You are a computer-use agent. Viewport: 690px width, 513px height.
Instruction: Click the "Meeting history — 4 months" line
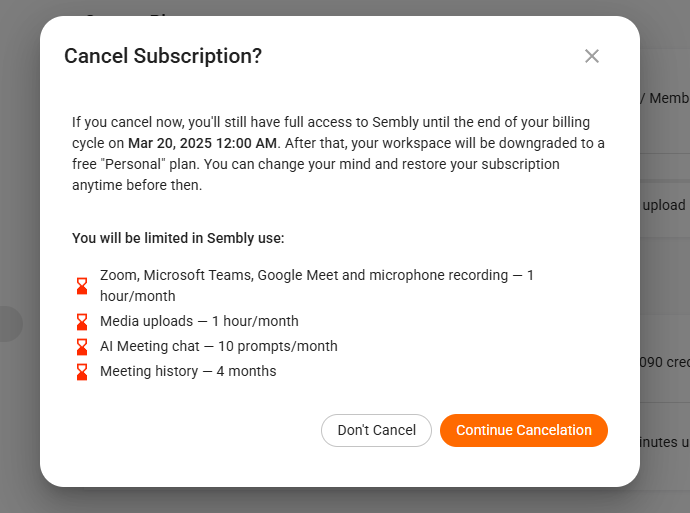188,371
